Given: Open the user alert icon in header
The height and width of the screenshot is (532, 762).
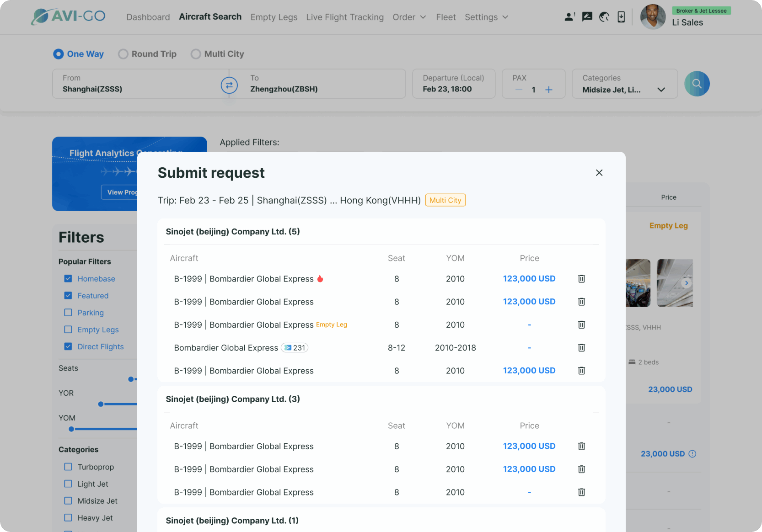Looking at the screenshot, I should coord(569,17).
